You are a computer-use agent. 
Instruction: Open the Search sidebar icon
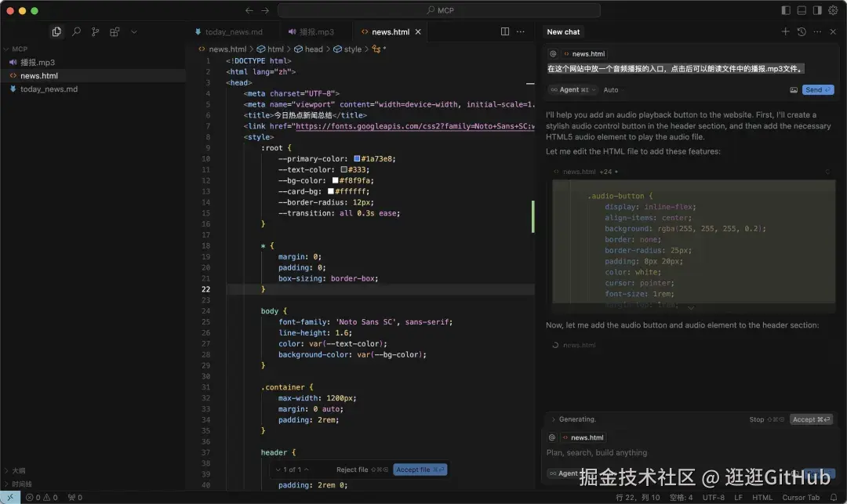[x=76, y=32]
